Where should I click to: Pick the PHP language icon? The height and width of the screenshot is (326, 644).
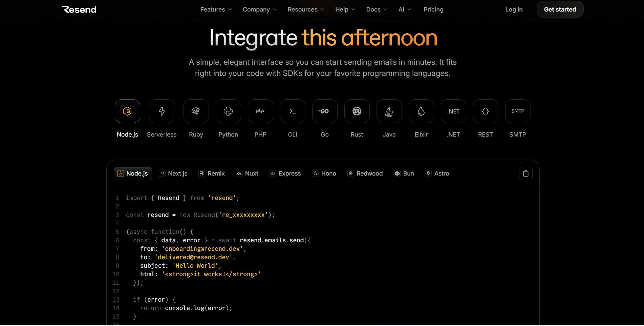coord(260,111)
